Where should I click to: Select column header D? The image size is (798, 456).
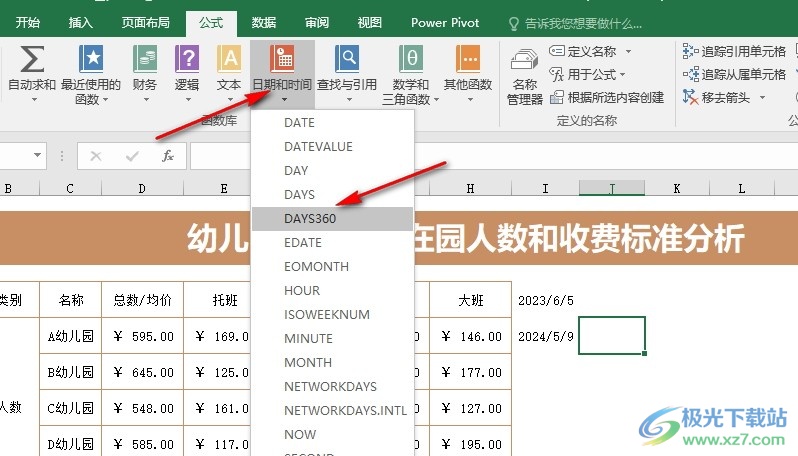point(142,189)
